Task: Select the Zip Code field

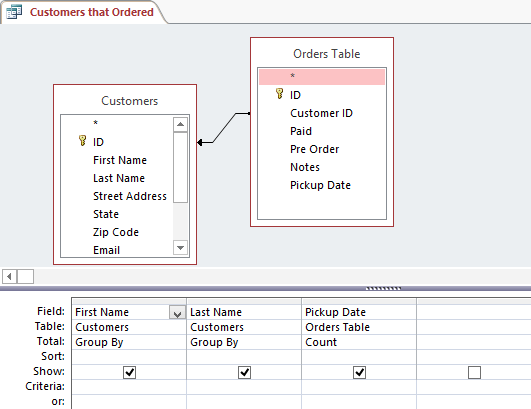Action: [x=117, y=232]
